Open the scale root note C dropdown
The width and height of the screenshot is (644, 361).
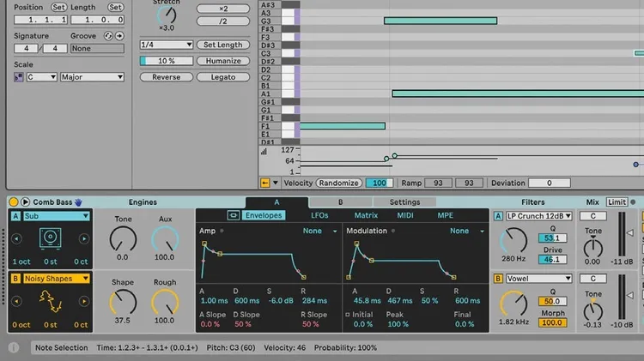click(x=41, y=77)
